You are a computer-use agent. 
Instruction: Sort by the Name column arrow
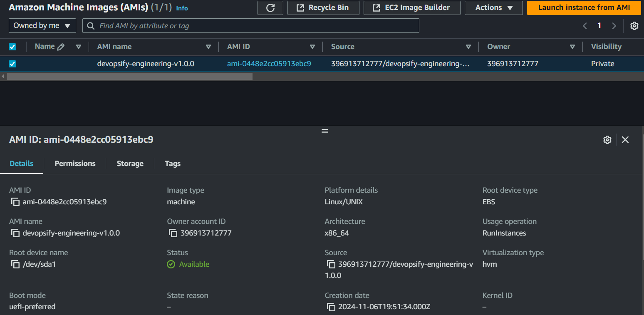coord(79,47)
